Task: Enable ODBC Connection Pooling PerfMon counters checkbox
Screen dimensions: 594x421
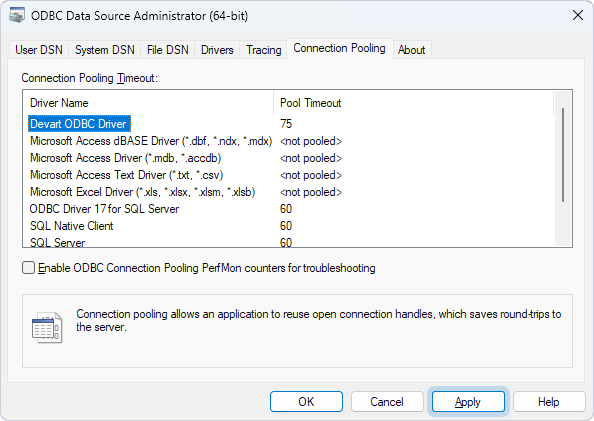Action: pos(28,268)
